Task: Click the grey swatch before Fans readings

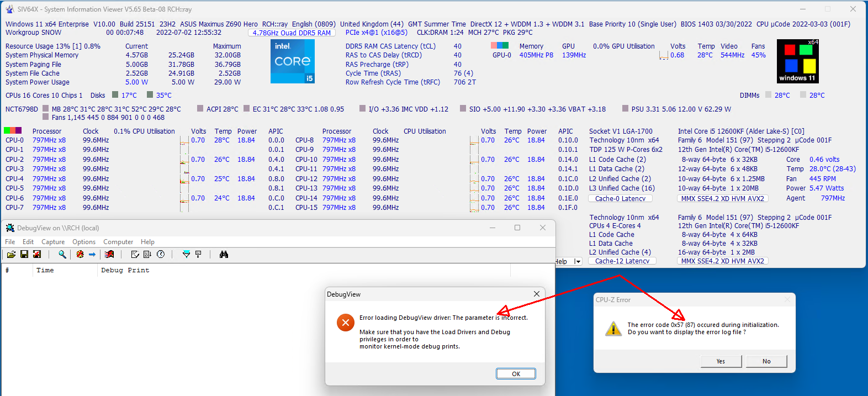Action: pos(46,117)
